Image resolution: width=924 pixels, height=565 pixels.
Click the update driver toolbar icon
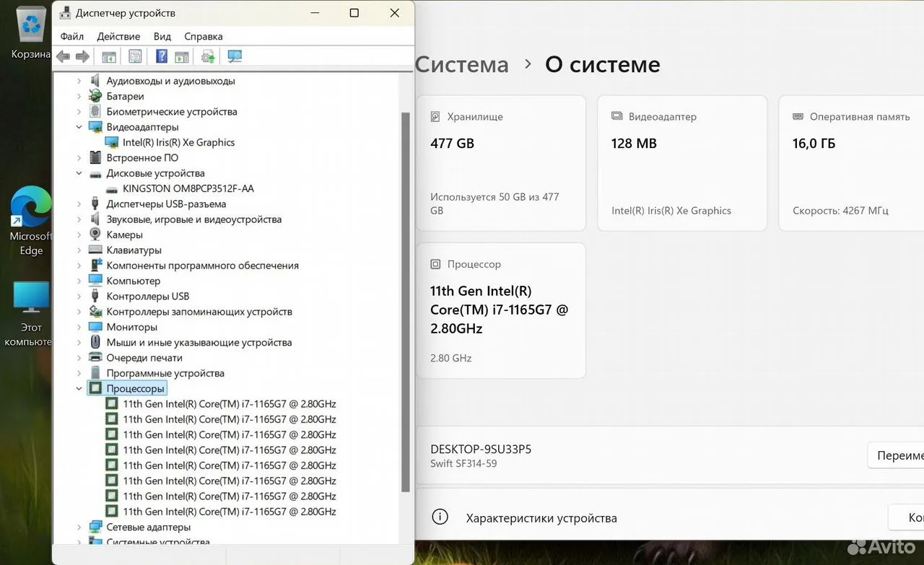click(x=208, y=56)
